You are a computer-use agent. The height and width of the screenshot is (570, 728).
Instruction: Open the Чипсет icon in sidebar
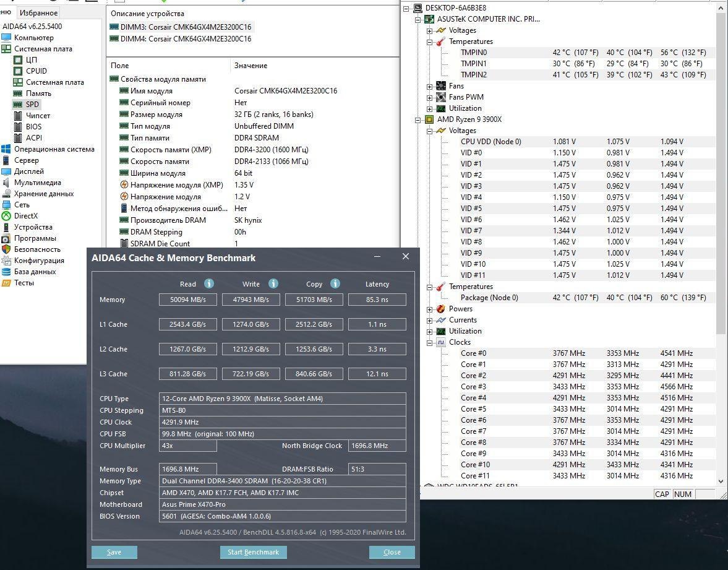point(18,116)
